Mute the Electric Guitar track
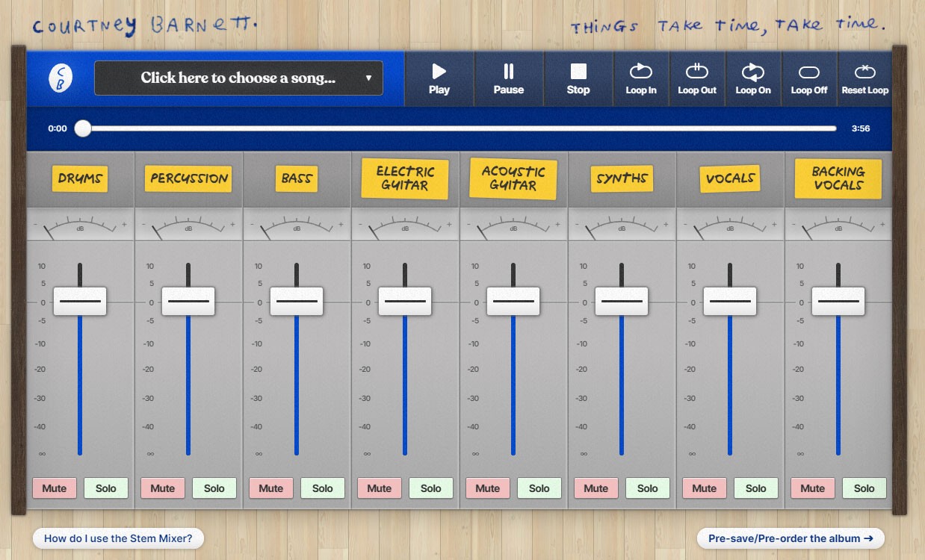The image size is (925, 560). coord(380,488)
